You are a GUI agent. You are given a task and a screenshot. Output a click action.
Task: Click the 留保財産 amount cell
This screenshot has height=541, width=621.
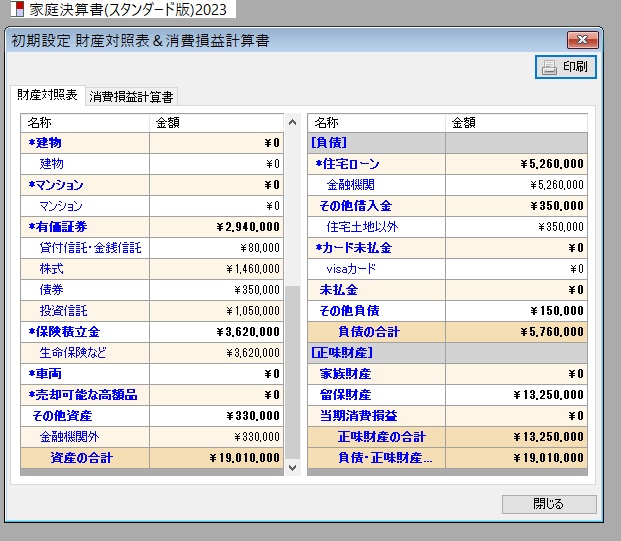point(515,395)
